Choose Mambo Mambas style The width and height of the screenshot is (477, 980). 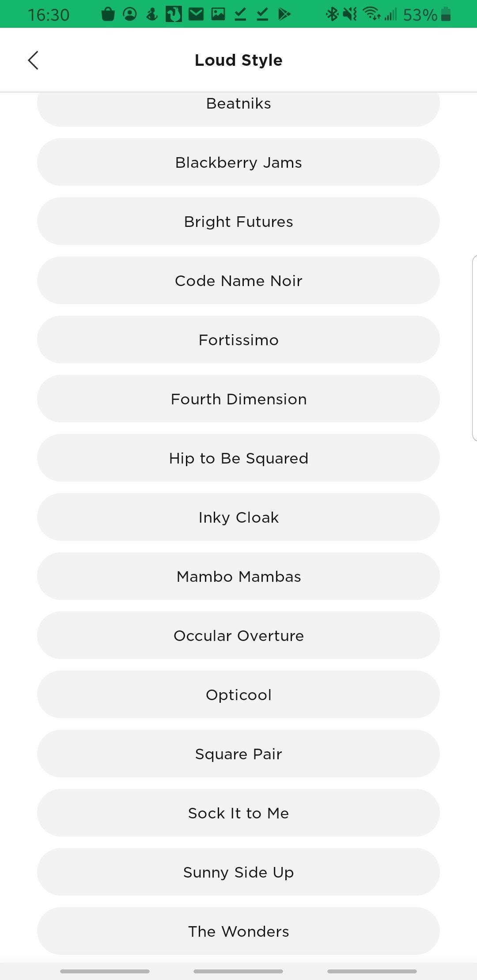coord(238,577)
